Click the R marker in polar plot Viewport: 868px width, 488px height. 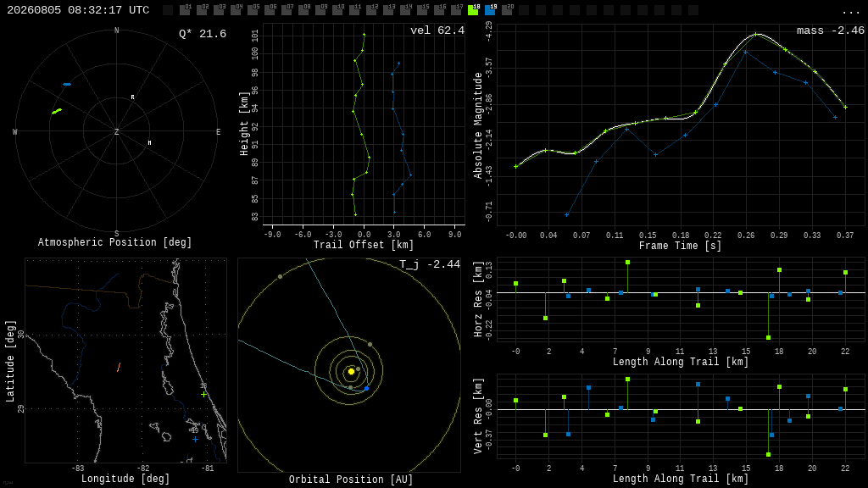[x=132, y=97]
